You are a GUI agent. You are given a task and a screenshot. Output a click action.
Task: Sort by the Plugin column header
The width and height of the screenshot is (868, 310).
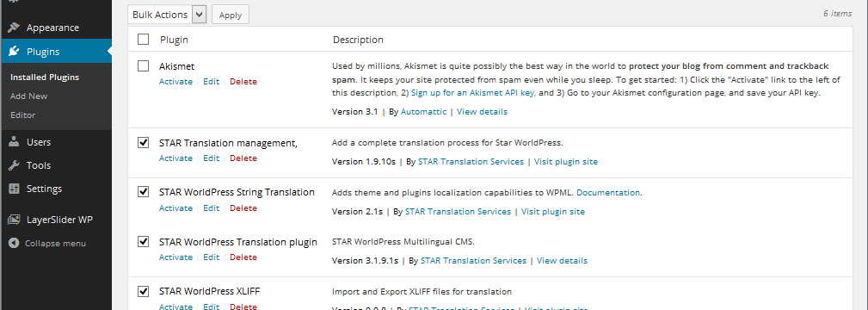click(x=175, y=40)
